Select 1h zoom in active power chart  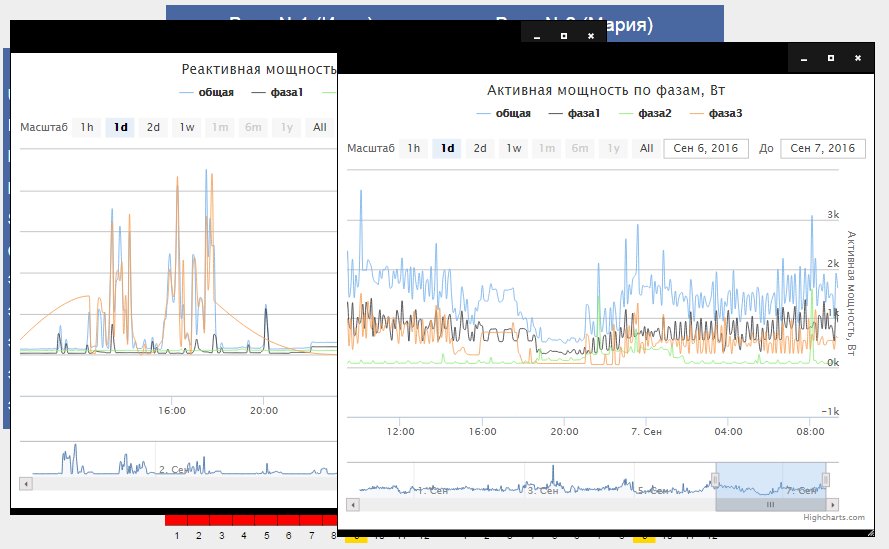[413, 148]
